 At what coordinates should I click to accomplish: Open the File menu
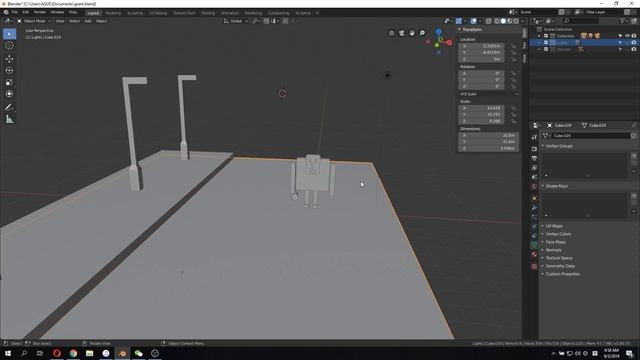15,12
